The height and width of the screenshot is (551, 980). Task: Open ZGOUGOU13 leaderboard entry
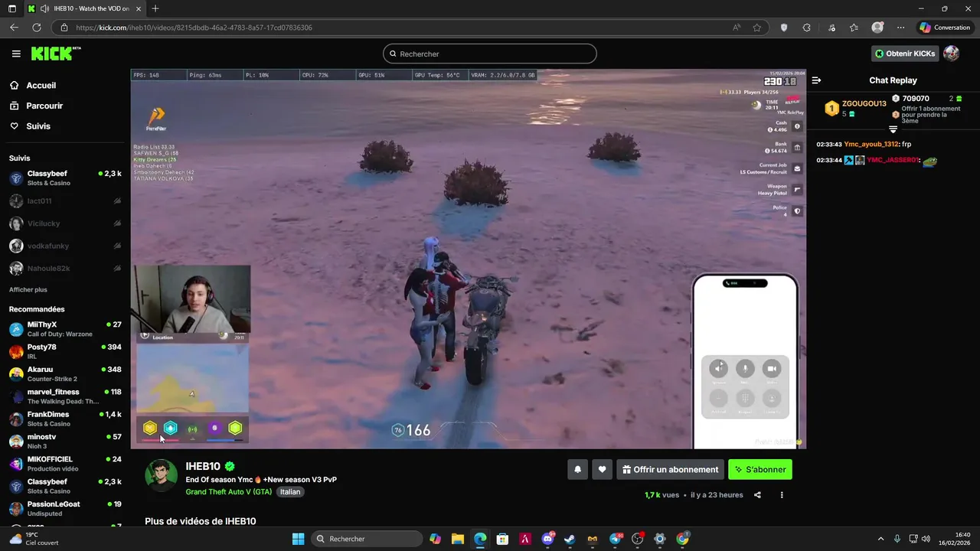(x=855, y=108)
